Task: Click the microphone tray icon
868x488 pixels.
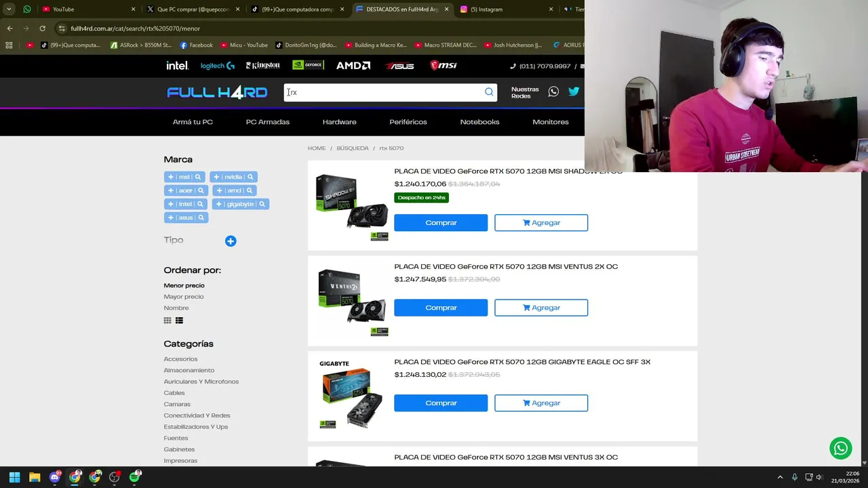Action: tap(794, 477)
